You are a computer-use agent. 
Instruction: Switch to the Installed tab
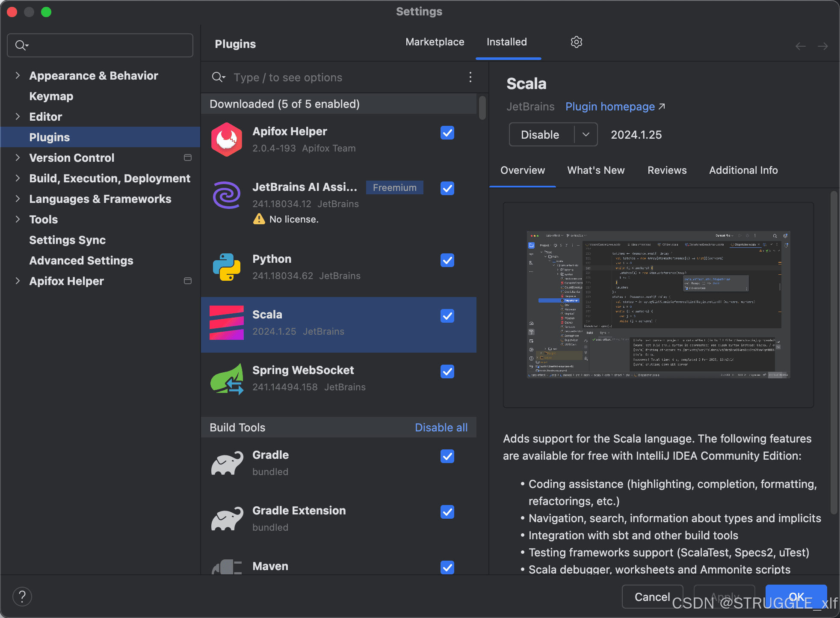(507, 42)
